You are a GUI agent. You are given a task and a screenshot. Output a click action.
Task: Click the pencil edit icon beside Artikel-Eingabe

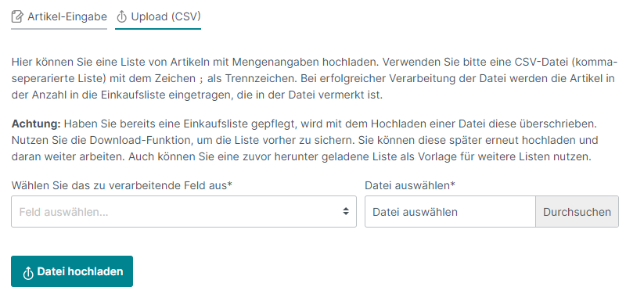(17, 17)
